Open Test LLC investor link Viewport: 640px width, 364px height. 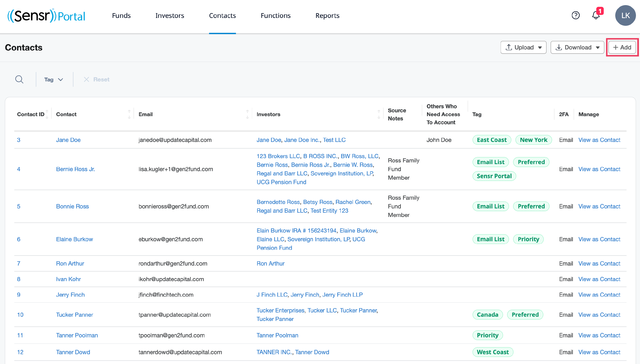coord(334,140)
